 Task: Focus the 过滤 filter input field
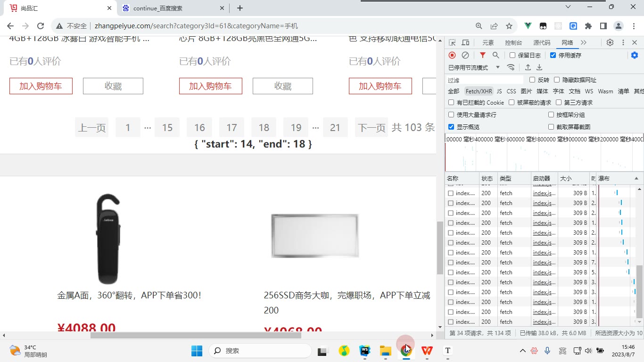coord(485,80)
